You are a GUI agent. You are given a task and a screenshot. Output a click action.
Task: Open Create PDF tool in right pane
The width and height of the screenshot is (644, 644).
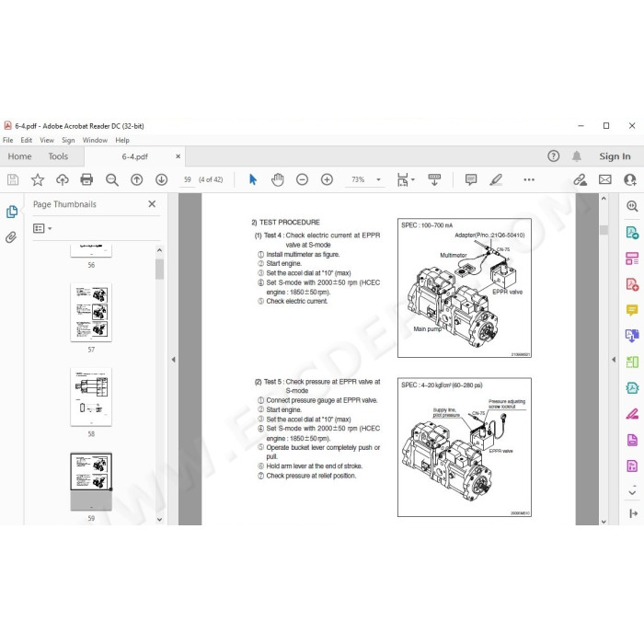pyautogui.click(x=632, y=284)
